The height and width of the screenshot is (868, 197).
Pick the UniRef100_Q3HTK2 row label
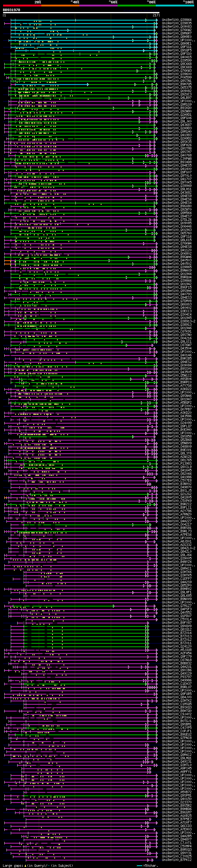pos(177,700)
